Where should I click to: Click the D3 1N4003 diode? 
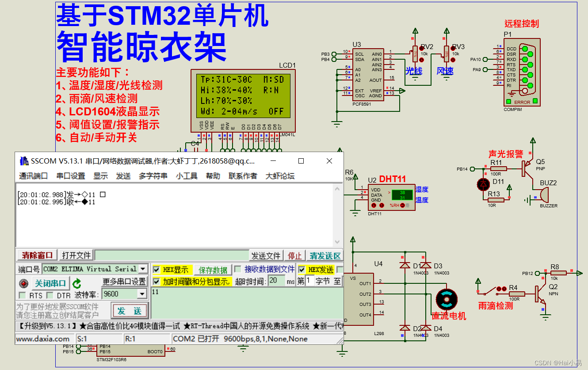425,265
